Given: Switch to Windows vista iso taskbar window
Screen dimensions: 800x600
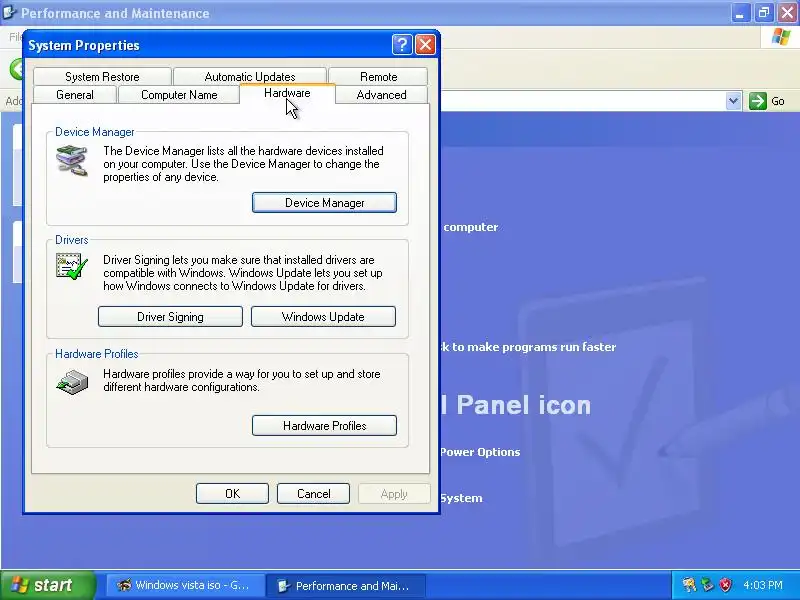Looking at the screenshot, I should pos(185,585).
